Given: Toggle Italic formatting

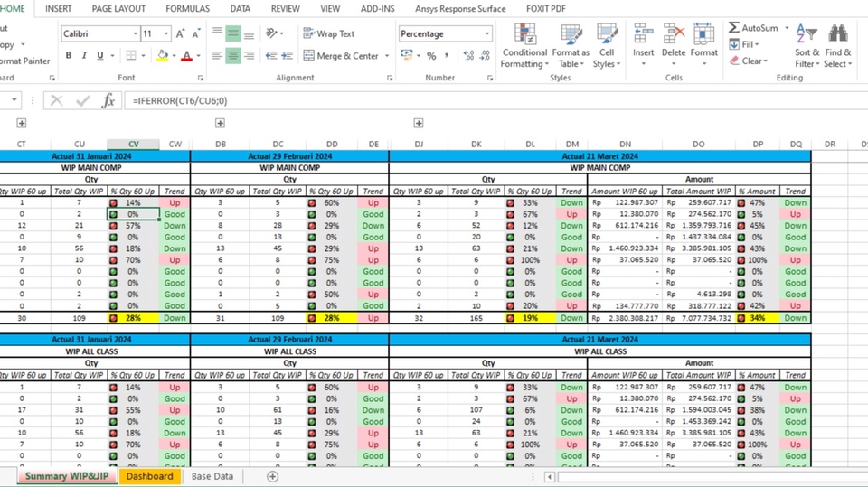Looking at the screenshot, I should (84, 55).
